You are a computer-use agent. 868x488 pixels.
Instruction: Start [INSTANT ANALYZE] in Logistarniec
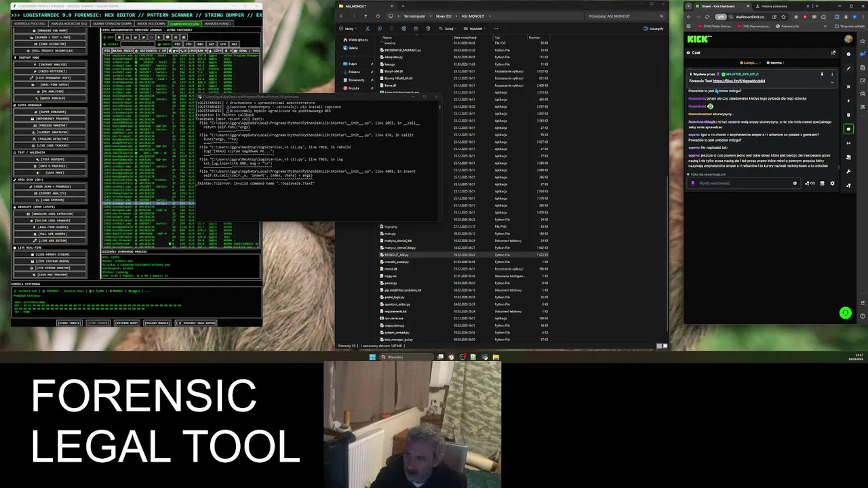(50, 64)
